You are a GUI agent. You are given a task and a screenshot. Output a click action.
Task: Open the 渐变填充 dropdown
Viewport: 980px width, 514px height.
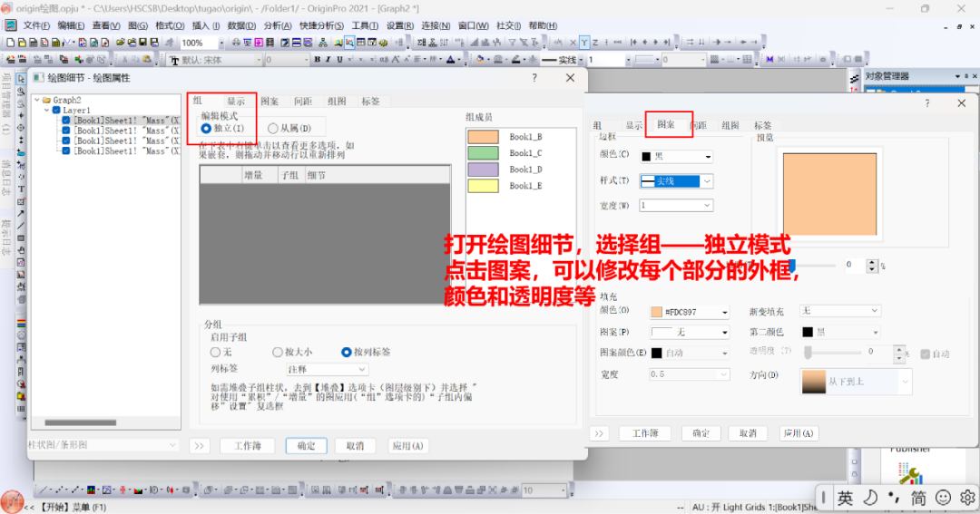[840, 310]
